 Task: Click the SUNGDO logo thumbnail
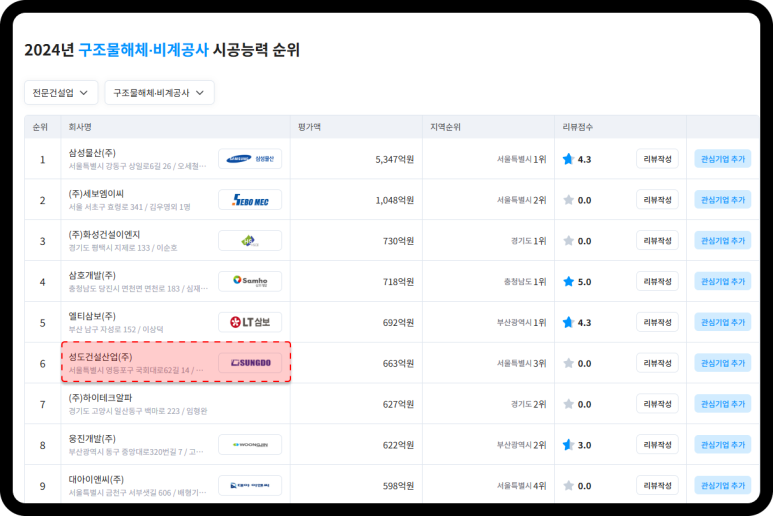[250, 363]
